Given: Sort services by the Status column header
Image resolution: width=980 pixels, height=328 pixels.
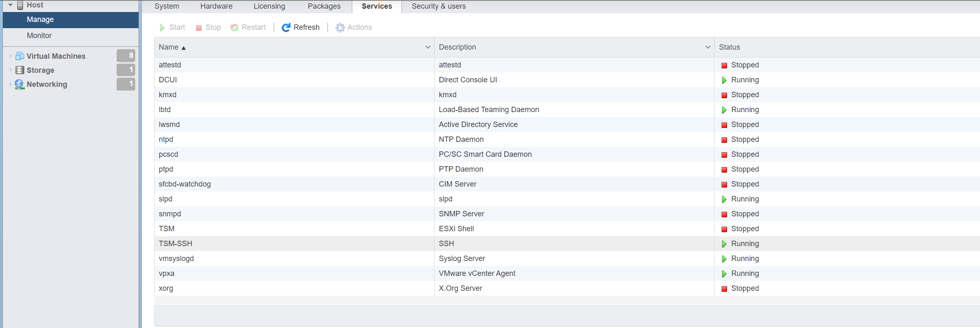Looking at the screenshot, I should pyautogui.click(x=729, y=47).
